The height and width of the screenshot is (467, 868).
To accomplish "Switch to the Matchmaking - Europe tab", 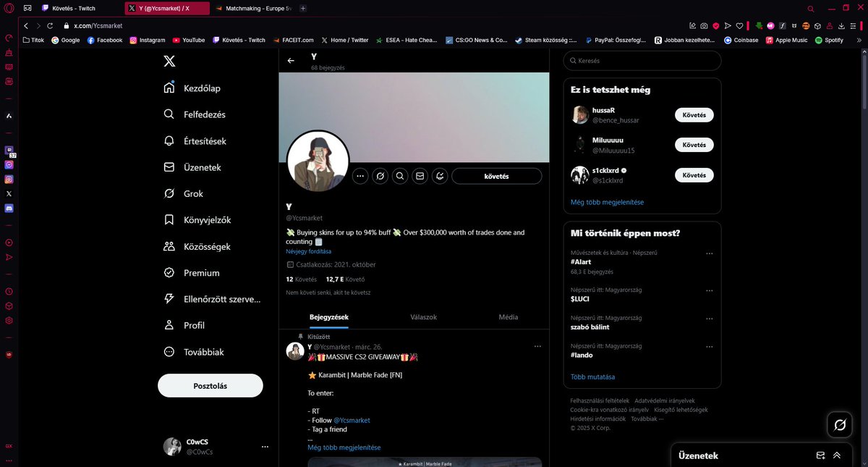I will [254, 9].
